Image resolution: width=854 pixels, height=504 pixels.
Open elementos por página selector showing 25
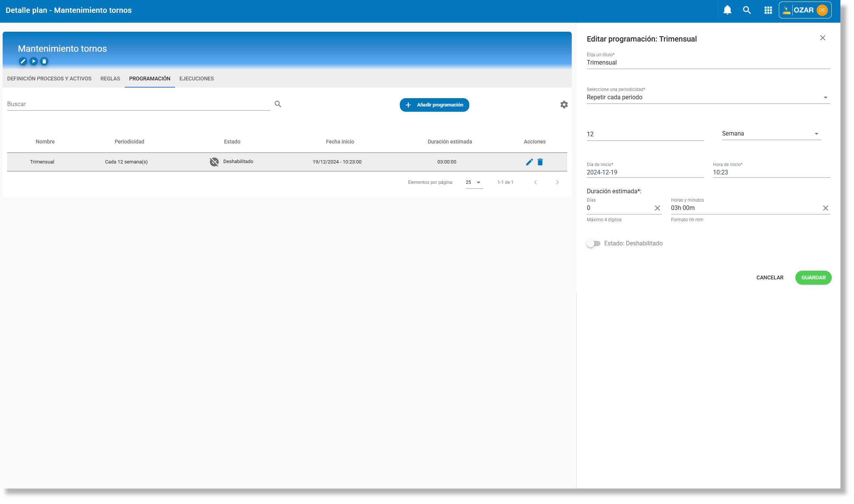click(473, 182)
